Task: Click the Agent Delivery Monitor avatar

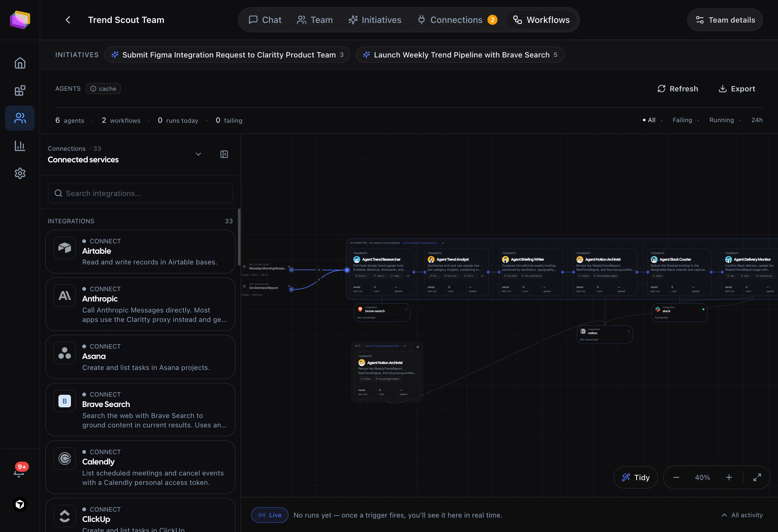Action: pyautogui.click(x=728, y=259)
